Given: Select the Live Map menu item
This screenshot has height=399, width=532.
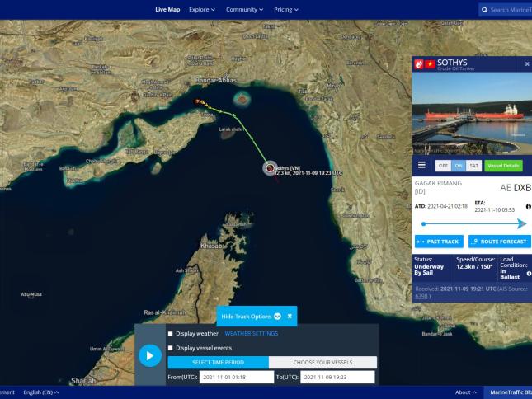Looking at the screenshot, I should [x=167, y=10].
